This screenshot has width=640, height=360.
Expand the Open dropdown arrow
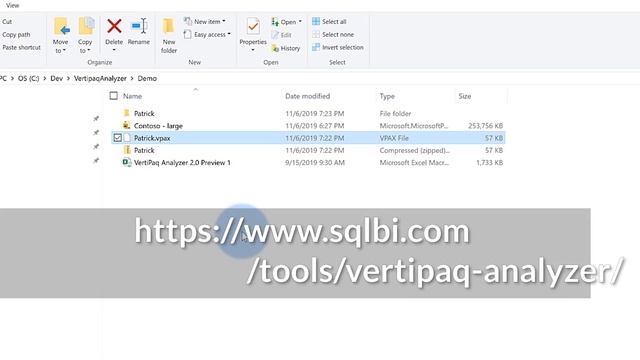(x=300, y=22)
